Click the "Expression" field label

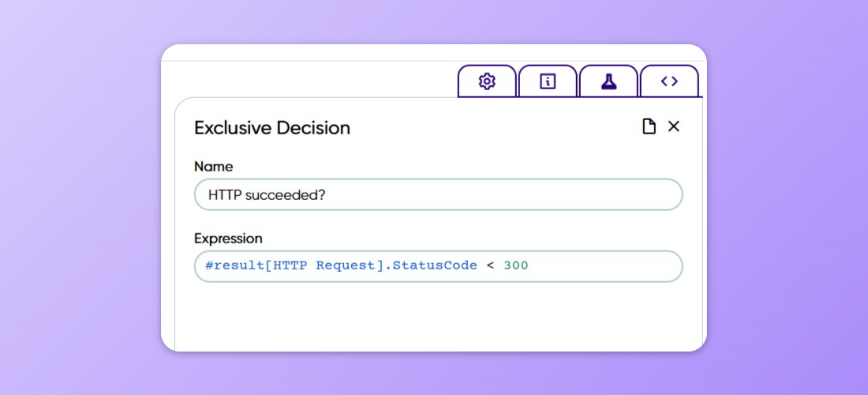pyautogui.click(x=228, y=239)
